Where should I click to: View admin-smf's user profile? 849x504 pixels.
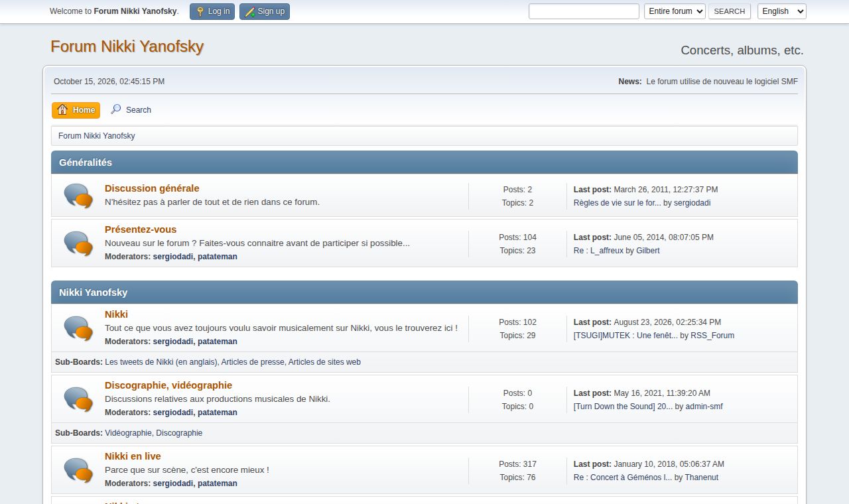(x=704, y=407)
